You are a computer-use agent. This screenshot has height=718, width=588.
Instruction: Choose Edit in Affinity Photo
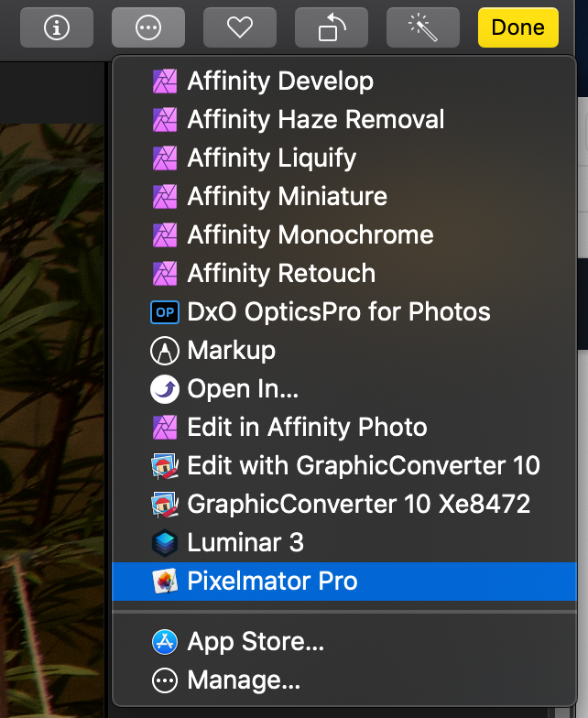[x=307, y=428]
